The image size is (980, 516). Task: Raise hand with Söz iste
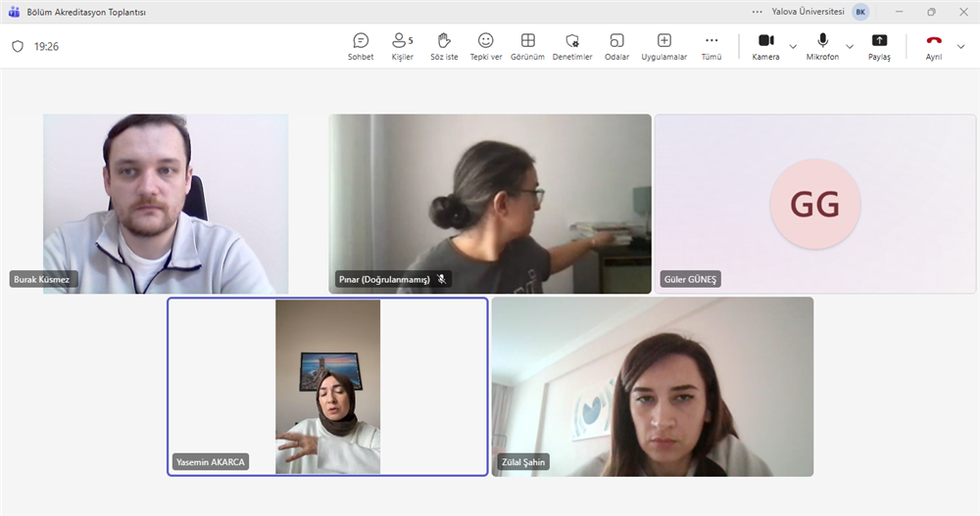(x=444, y=46)
